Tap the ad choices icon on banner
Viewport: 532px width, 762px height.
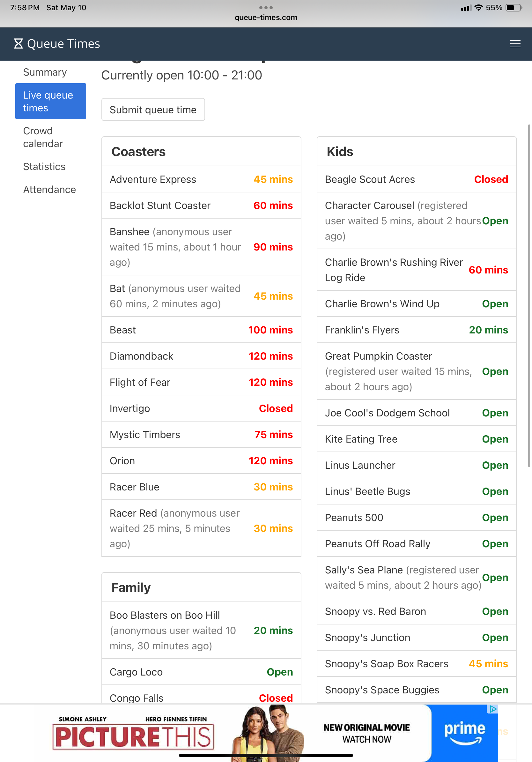point(492,709)
